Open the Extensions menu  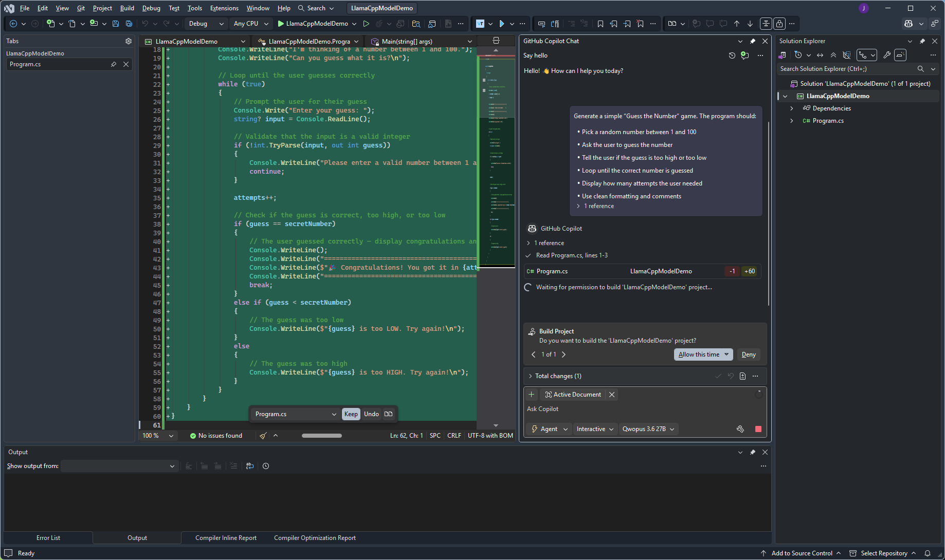click(224, 8)
